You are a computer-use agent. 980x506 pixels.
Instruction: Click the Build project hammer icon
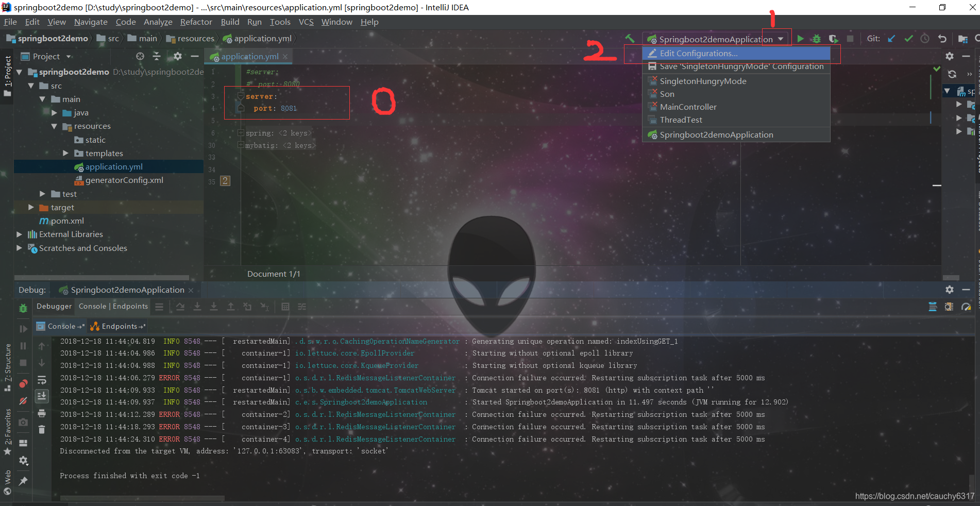(630, 39)
